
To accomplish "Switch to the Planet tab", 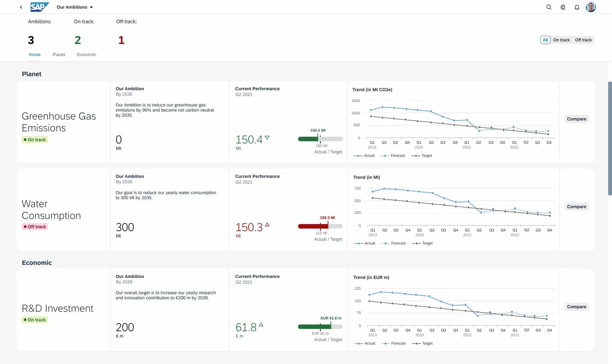I will coord(59,55).
